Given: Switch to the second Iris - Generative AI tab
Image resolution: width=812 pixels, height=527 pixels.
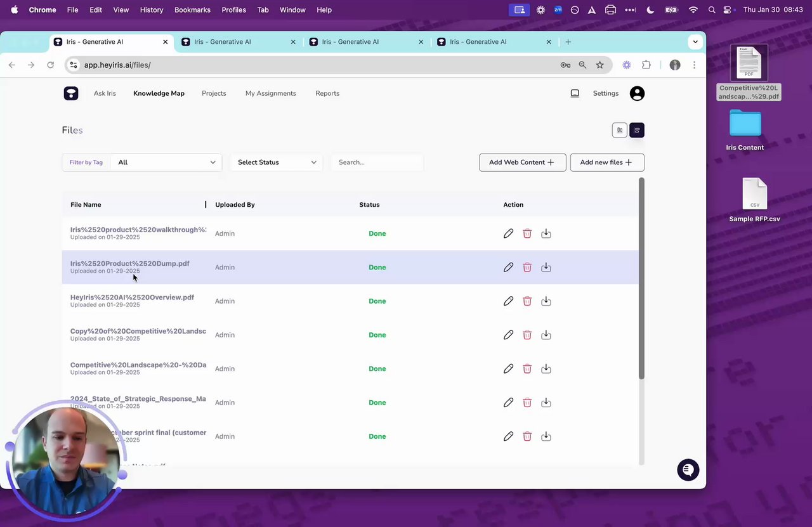Looking at the screenshot, I should [x=239, y=42].
